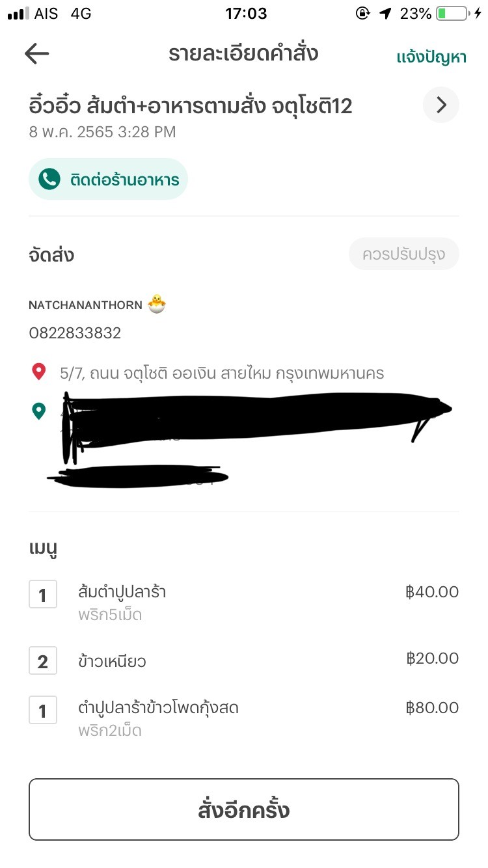Screen dimensions: 488x868
Task: Tap phone number 0822833832
Action: click(75, 334)
